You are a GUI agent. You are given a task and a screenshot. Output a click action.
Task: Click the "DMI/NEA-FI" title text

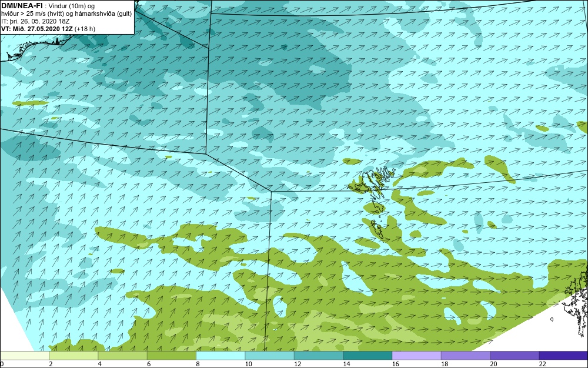[22, 5]
